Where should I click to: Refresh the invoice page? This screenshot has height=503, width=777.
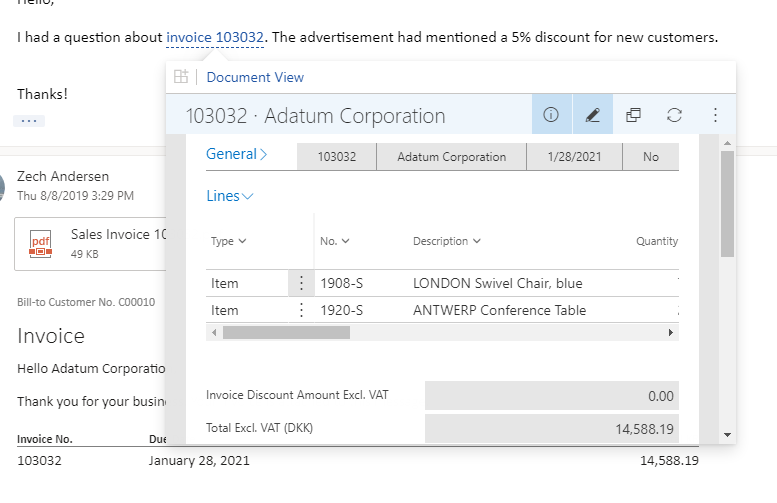click(674, 115)
